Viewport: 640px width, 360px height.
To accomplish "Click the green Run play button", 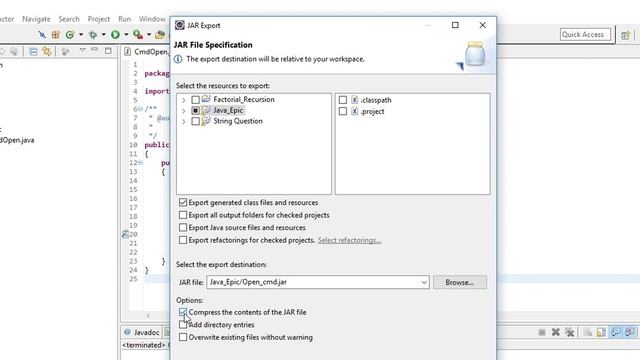I will point(115,34).
